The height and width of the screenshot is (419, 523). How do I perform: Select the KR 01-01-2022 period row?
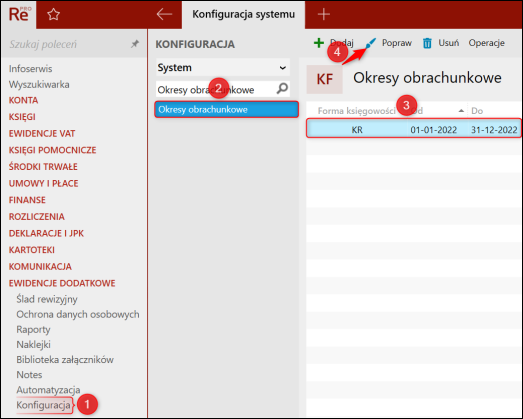414,129
